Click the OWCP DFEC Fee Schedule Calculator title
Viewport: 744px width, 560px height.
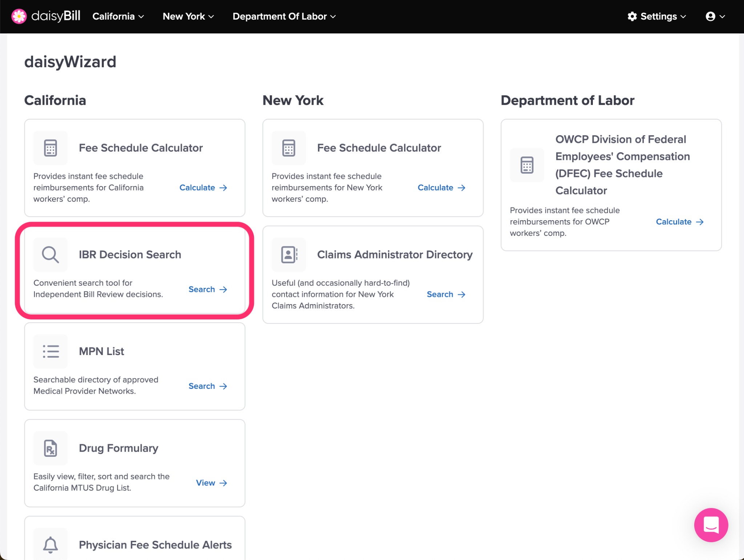tap(623, 165)
